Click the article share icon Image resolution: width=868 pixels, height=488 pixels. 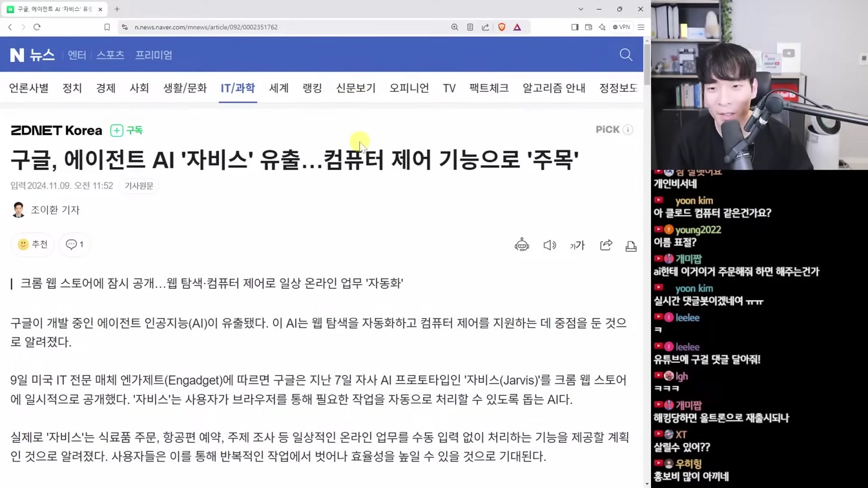[x=606, y=245]
